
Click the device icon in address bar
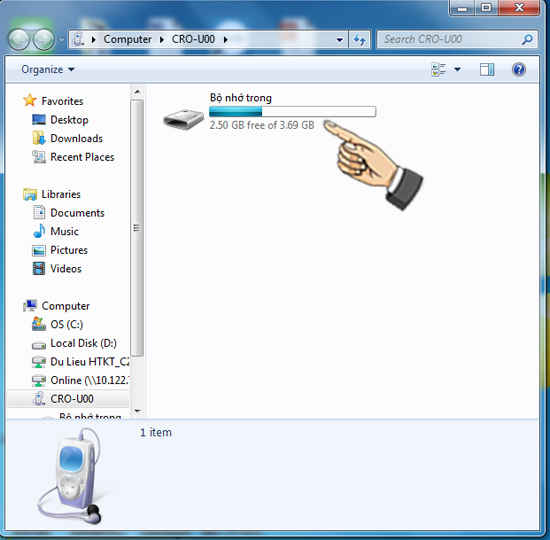(78, 39)
